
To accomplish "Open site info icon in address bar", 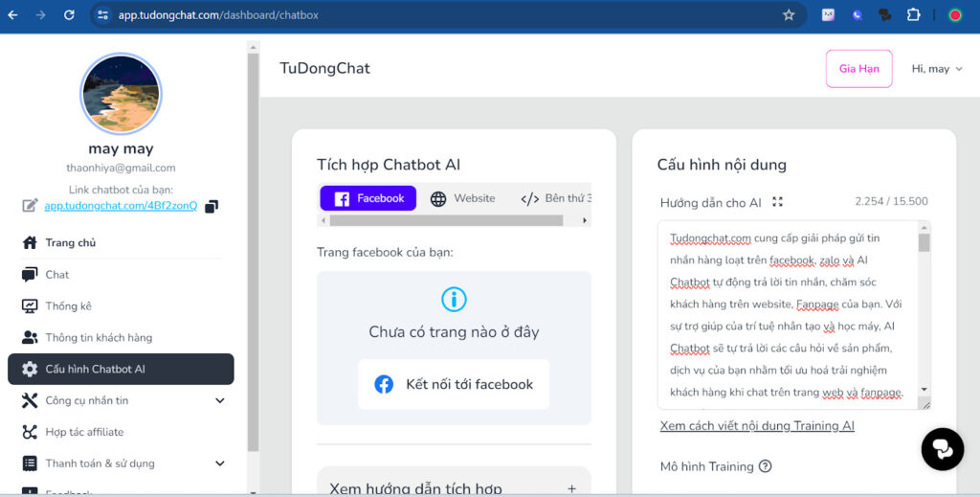I will [103, 15].
